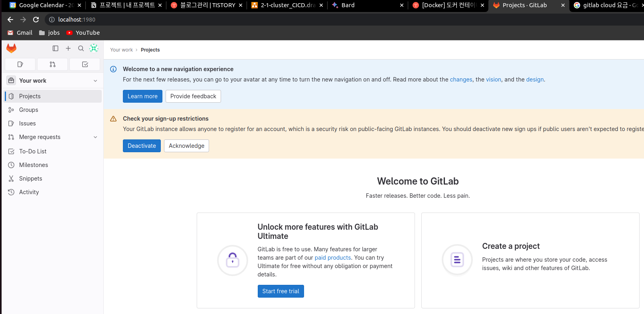Image resolution: width=644 pixels, height=314 pixels.
Task: Go forward with browser forward arrow
Action: (23, 20)
